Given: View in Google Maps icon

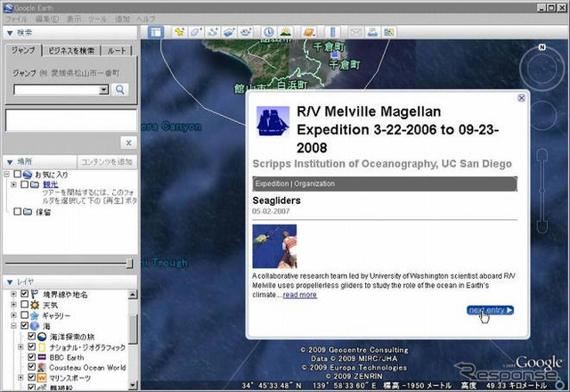Looking at the screenshot, I should click(x=388, y=32).
